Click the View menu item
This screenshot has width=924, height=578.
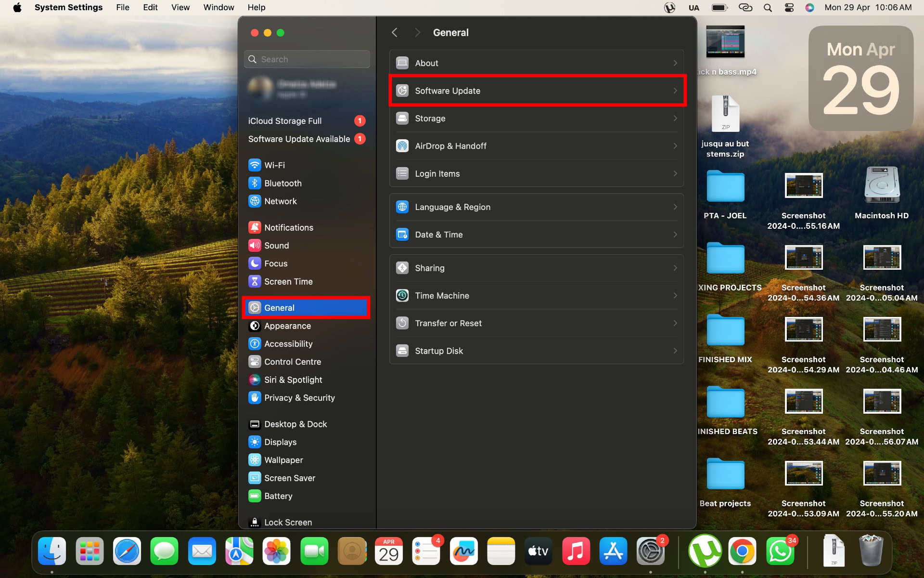tap(180, 7)
